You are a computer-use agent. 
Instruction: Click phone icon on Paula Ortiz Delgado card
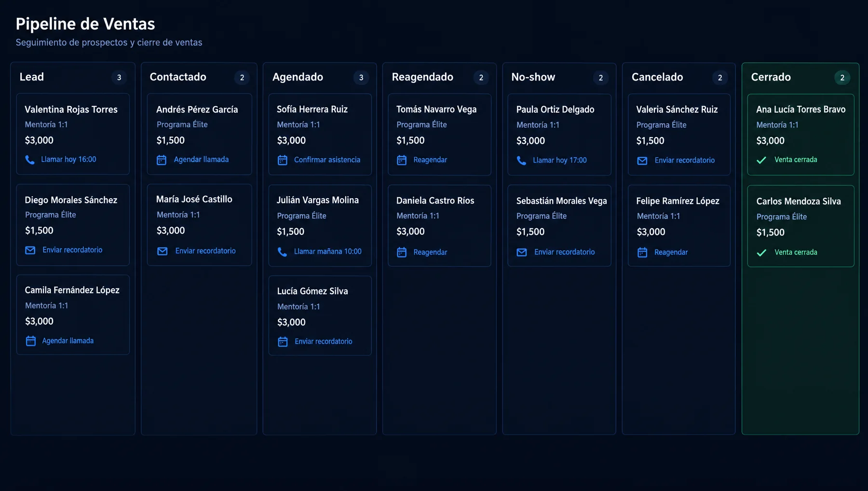(x=522, y=161)
